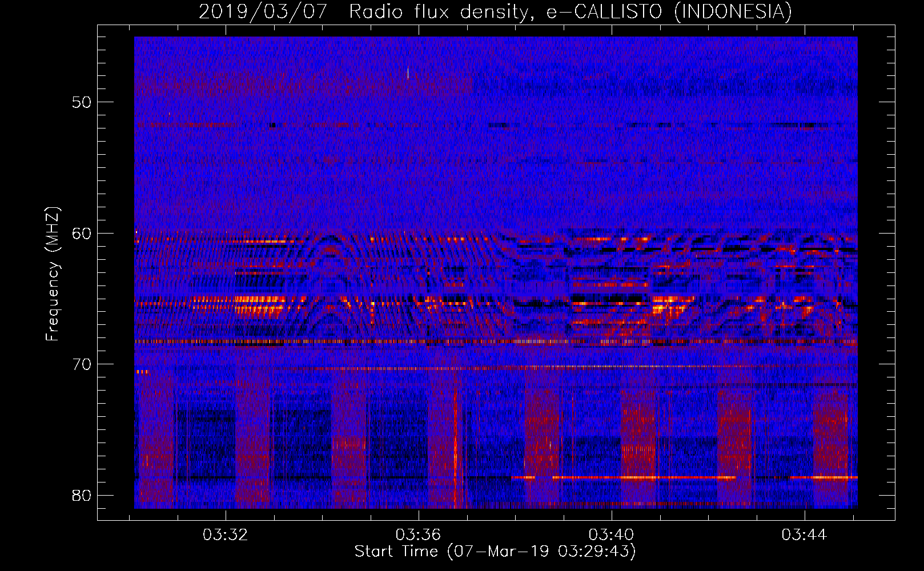Screen dimensions: 924x571
Task: Click the "03:44" time tick label
Action: tap(805, 535)
